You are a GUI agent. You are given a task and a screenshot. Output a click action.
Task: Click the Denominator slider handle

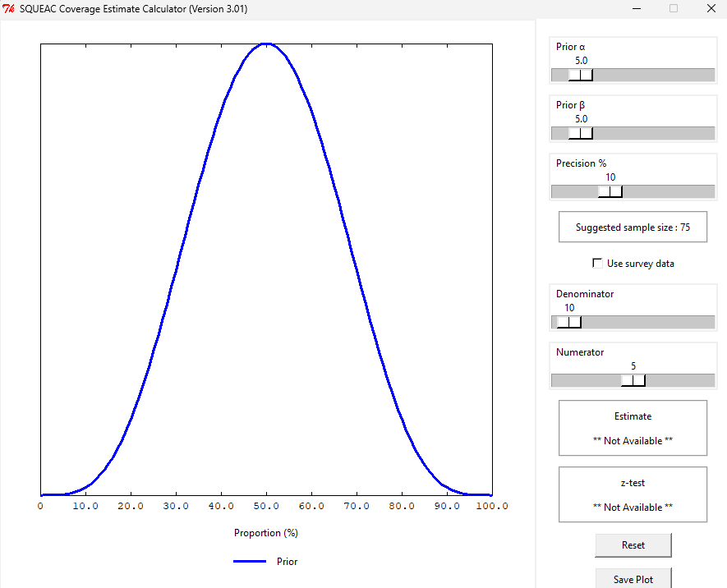(568, 323)
